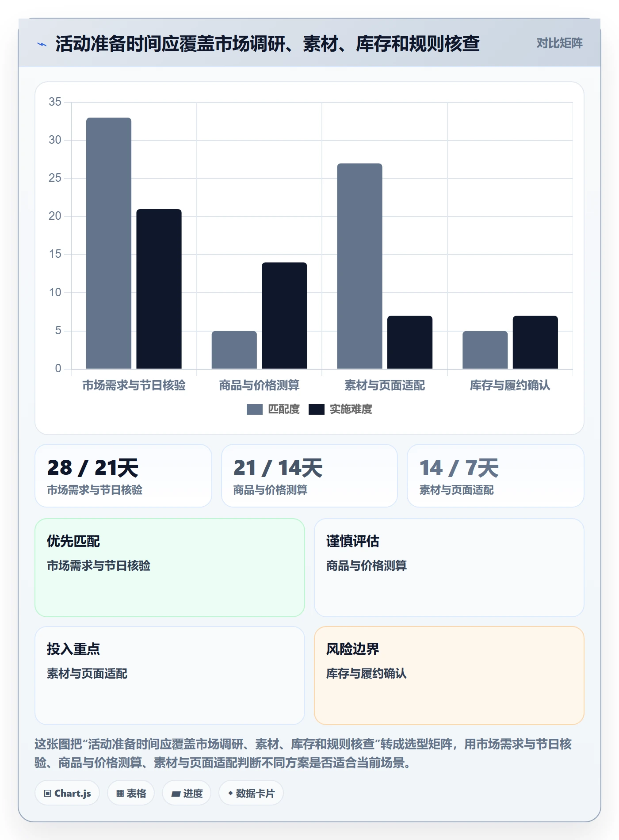Click the 实施难度 bar for 素材与页面适配

click(410, 342)
